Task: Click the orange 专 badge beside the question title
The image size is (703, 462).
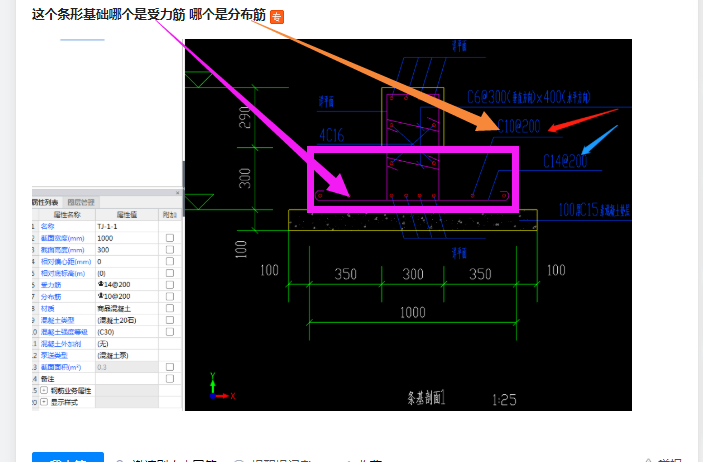Action: [277, 17]
